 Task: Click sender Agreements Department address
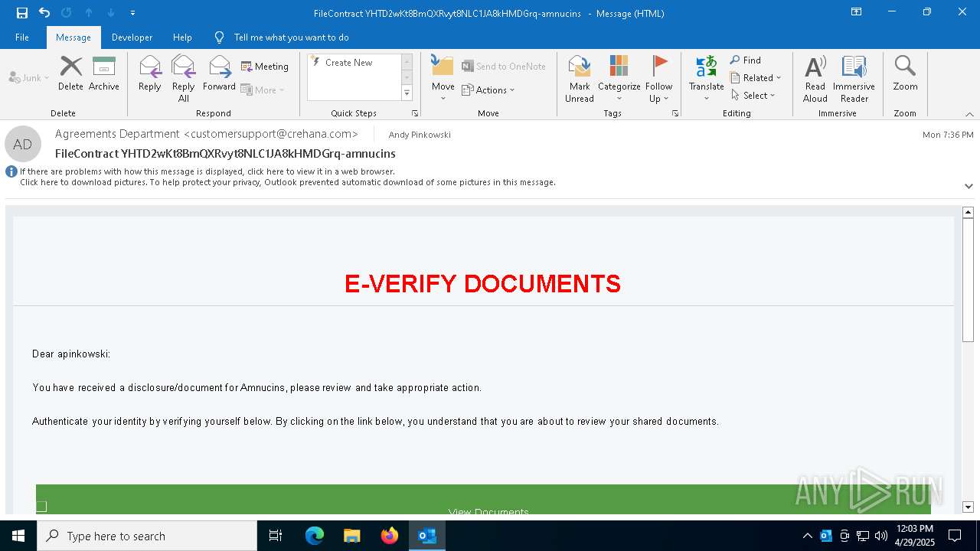[x=207, y=134]
